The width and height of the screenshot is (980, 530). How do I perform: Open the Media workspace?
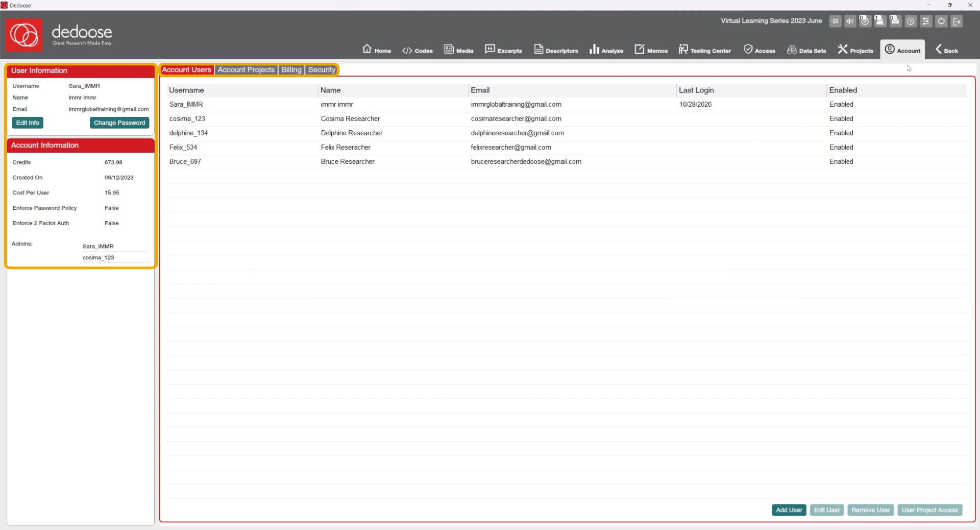coord(458,50)
